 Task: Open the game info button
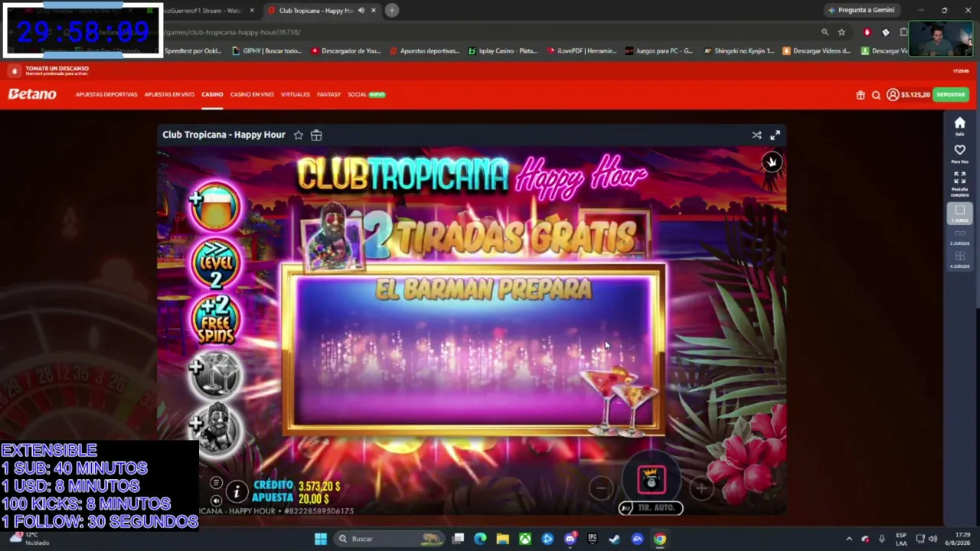(x=237, y=491)
